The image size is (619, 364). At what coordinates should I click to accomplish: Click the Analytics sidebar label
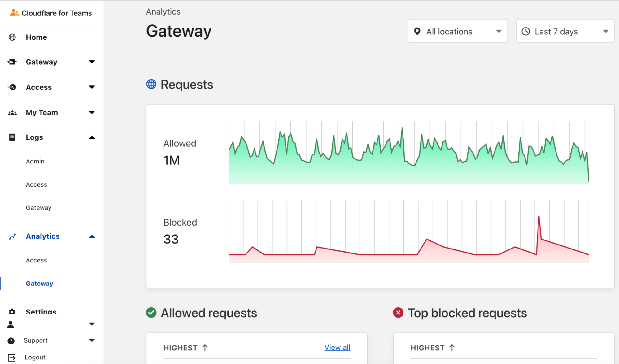tap(43, 236)
